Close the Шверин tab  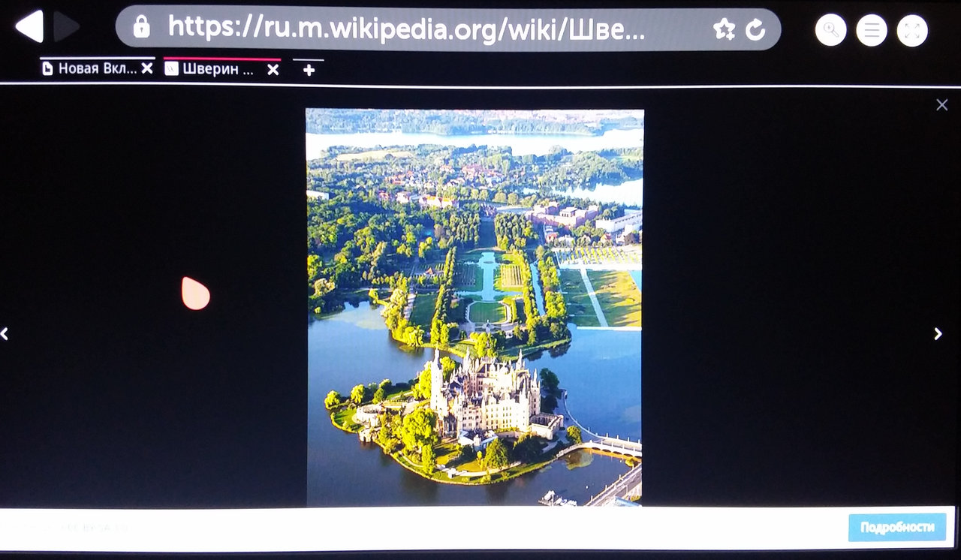coord(273,70)
